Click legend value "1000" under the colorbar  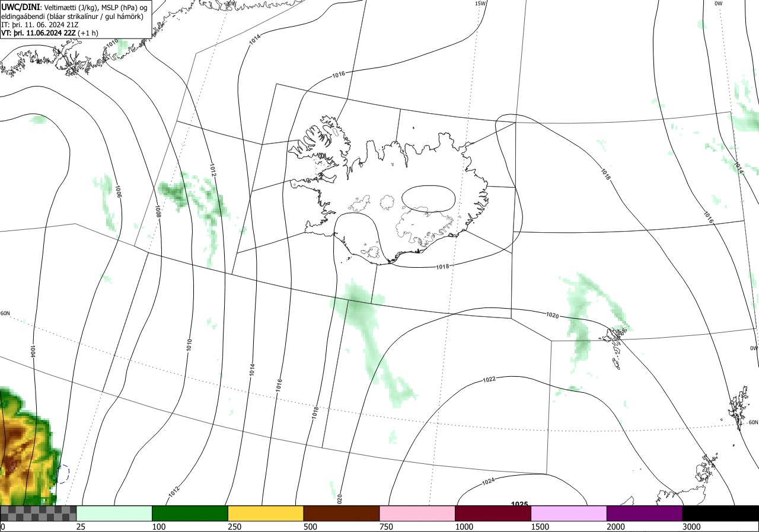[x=464, y=527]
